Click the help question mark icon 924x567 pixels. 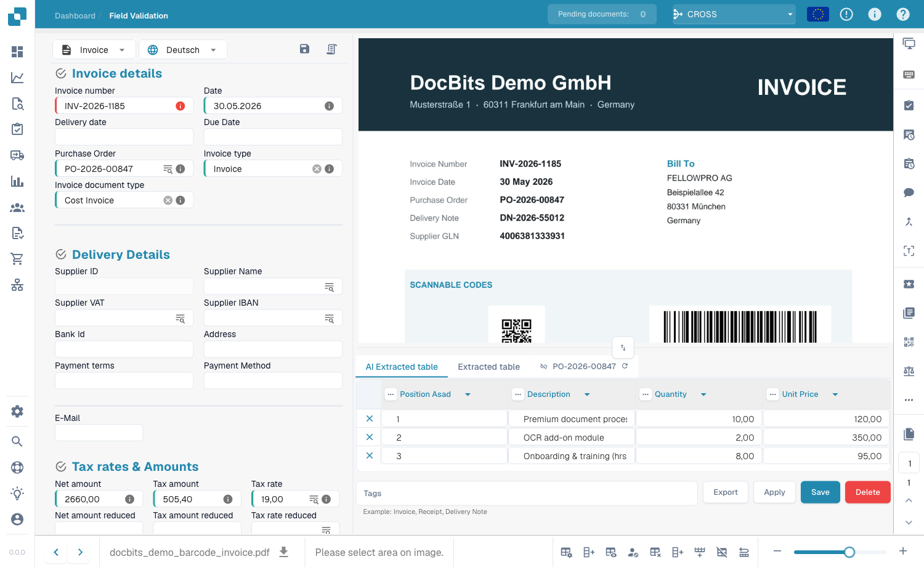pos(903,14)
